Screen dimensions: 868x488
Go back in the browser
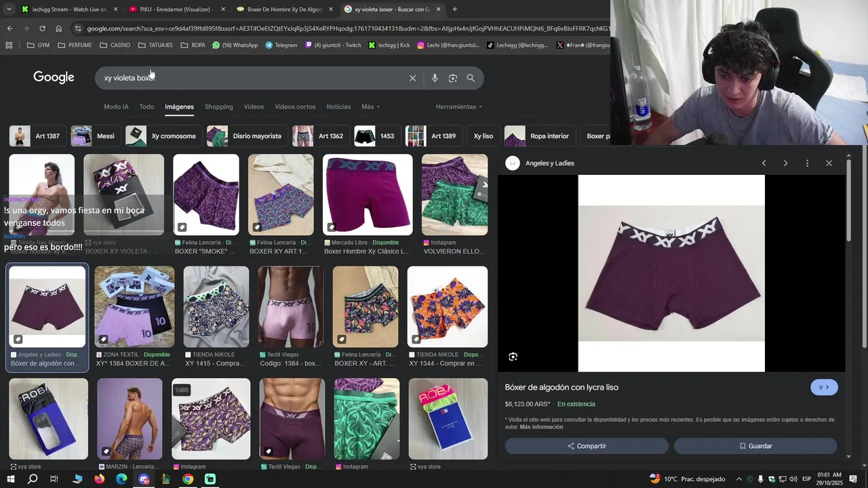coord(9,28)
